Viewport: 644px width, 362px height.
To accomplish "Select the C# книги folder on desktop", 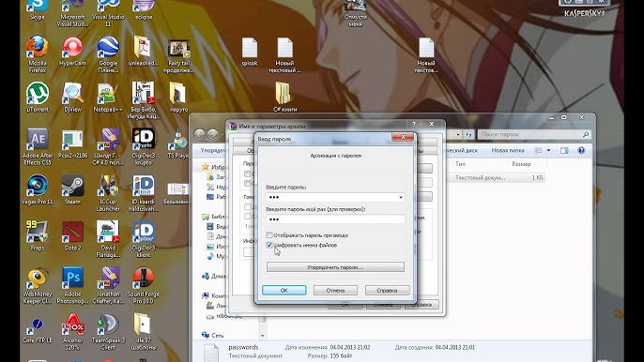I will [x=284, y=98].
